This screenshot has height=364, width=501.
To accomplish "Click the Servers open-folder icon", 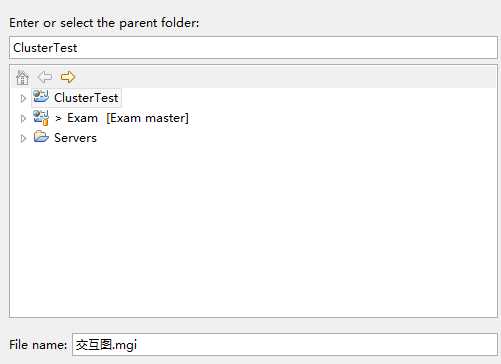I will click(41, 137).
